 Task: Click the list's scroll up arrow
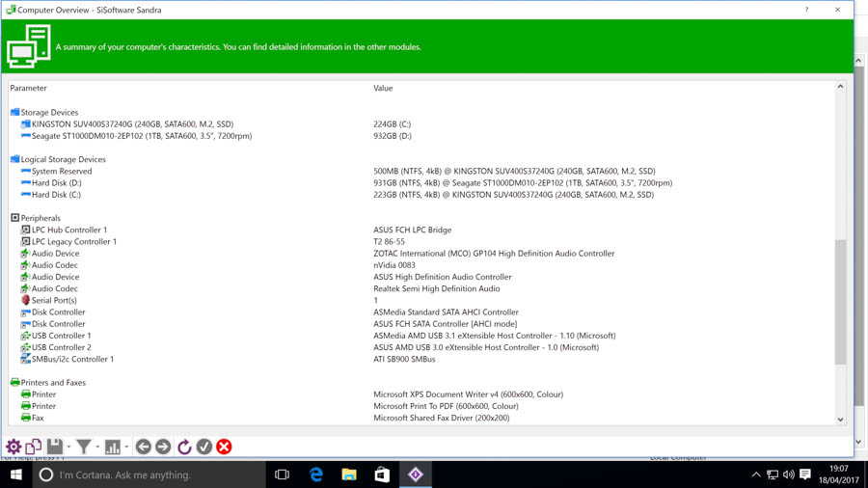point(840,87)
